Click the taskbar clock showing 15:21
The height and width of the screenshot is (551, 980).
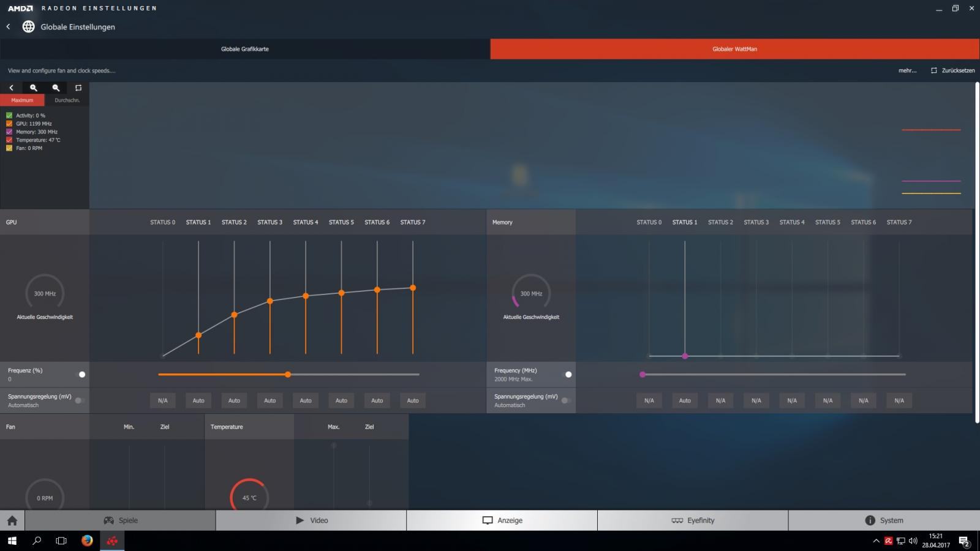pos(936,541)
